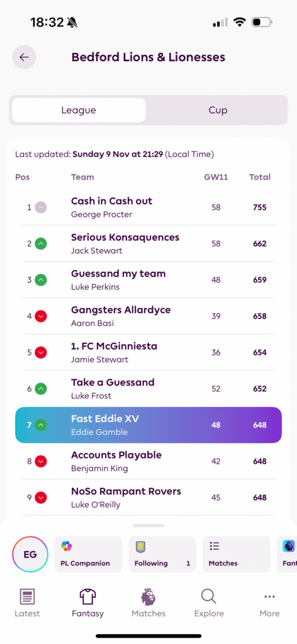The height and width of the screenshot is (644, 297).
Task: Open the PL Companion shortcut
Action: [x=88, y=555]
